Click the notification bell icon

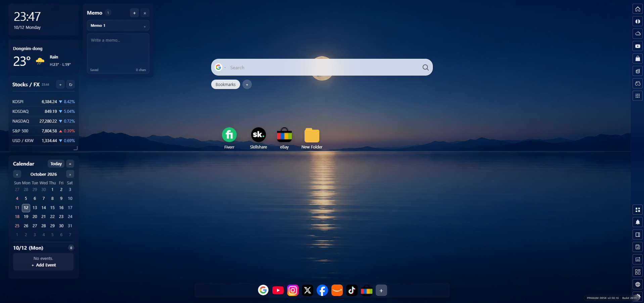(638, 222)
